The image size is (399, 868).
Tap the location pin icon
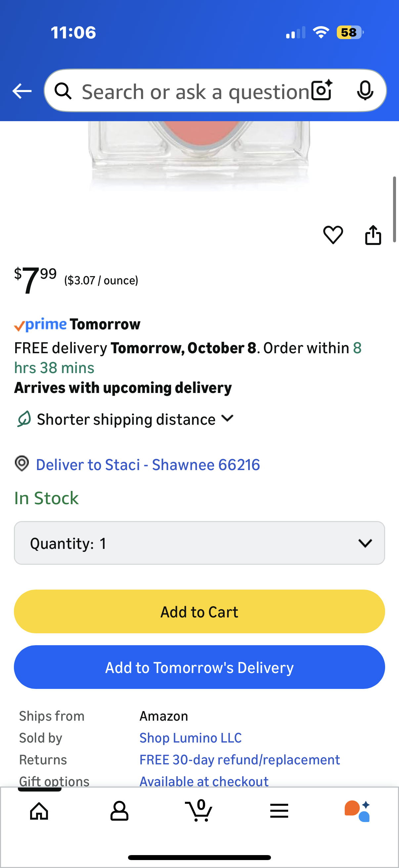[x=22, y=464]
